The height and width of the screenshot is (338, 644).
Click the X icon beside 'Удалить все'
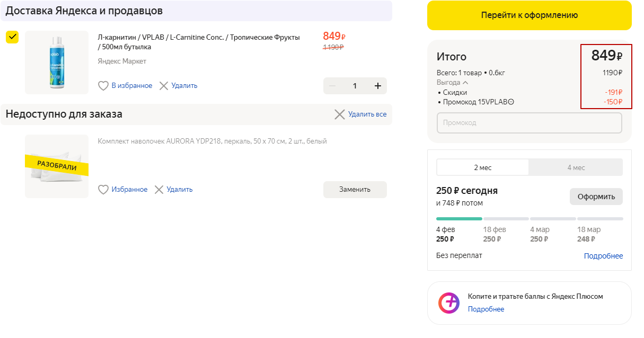[x=340, y=114]
